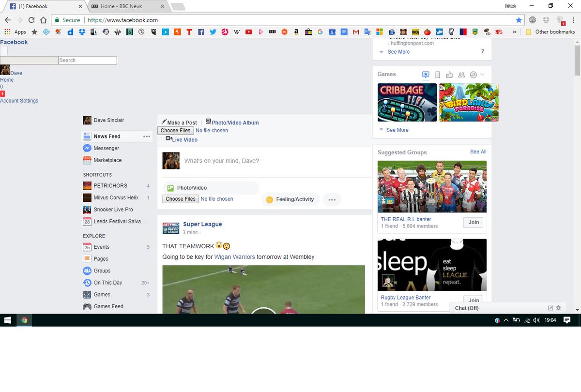Select the friends' games people icon
Viewport: 581px width, 392px height.
(x=461, y=75)
